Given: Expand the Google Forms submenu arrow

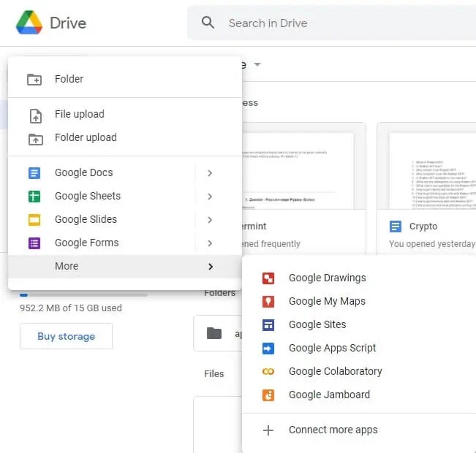Looking at the screenshot, I should pos(210,243).
